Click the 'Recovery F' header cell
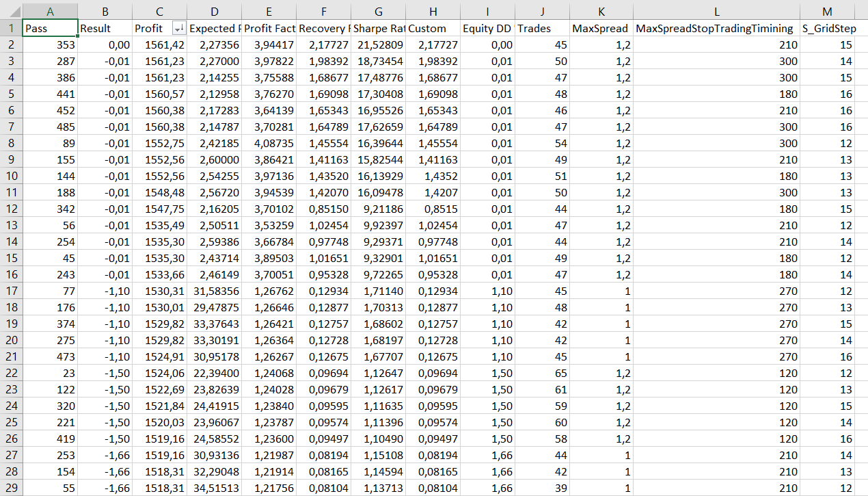The width and height of the screenshot is (868, 496). [323, 29]
